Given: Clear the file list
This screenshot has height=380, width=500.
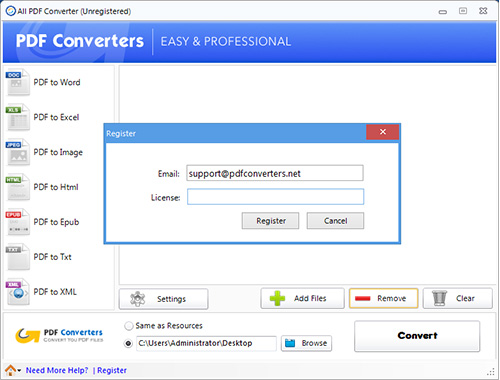Looking at the screenshot, I should click(x=458, y=298).
